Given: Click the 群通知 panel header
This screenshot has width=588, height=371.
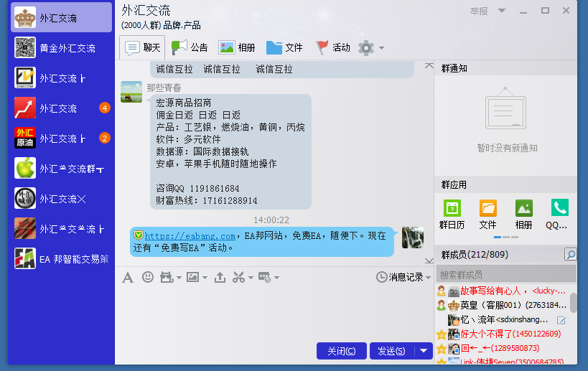Looking at the screenshot, I should (x=505, y=68).
